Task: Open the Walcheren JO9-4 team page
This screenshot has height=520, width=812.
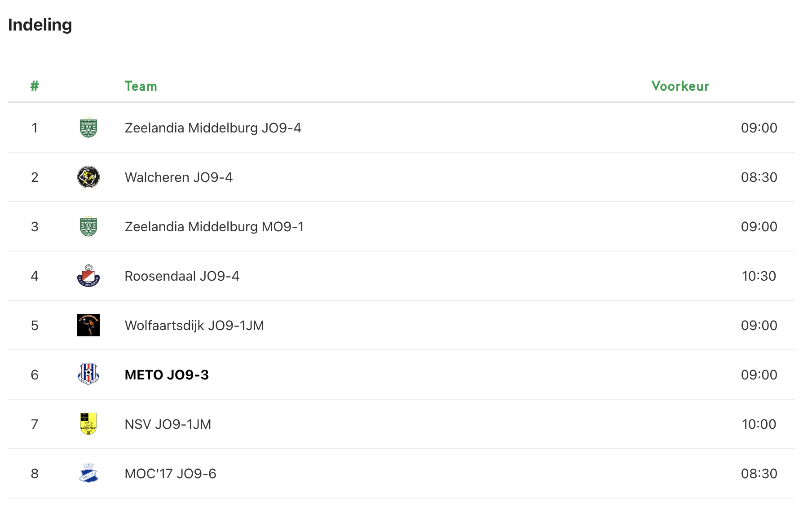Action: (x=179, y=177)
